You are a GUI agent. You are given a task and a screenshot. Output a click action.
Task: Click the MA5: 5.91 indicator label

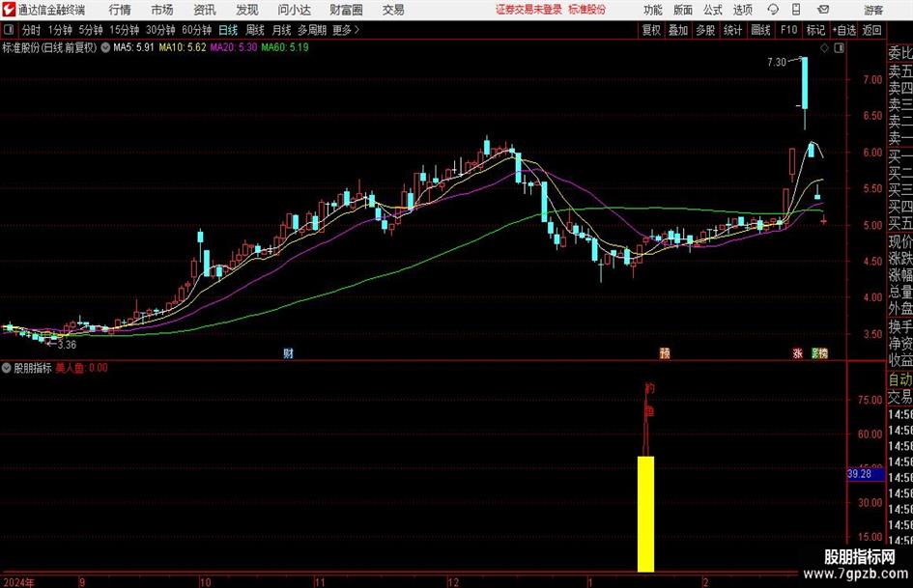[133, 47]
